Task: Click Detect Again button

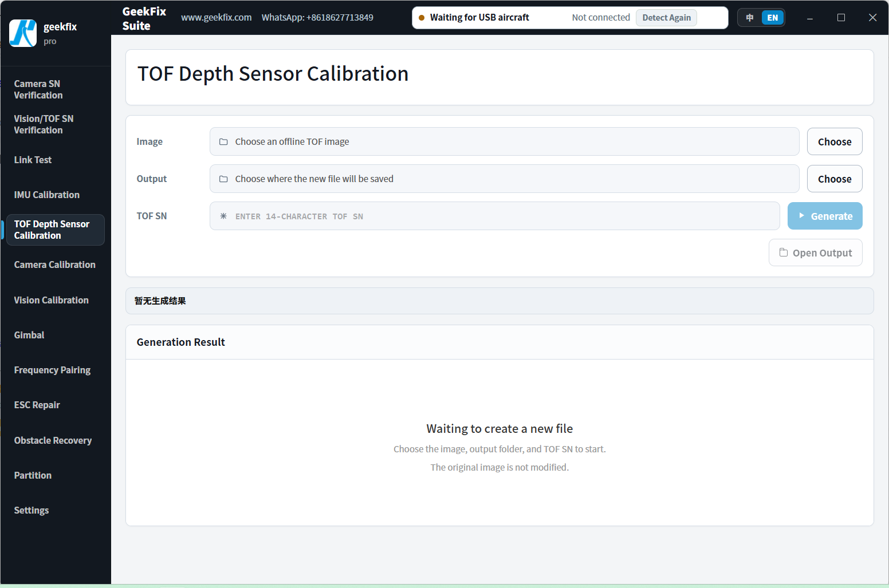Action: tap(666, 18)
